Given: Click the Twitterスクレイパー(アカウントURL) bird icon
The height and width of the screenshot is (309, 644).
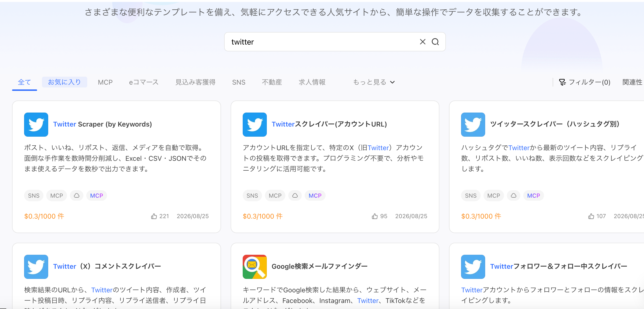Looking at the screenshot, I should 255,125.
